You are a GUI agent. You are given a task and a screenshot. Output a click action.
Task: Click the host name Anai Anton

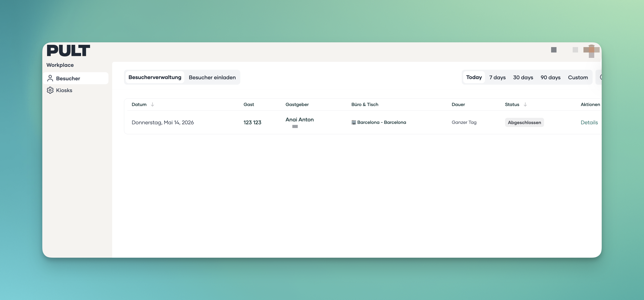[x=299, y=119]
